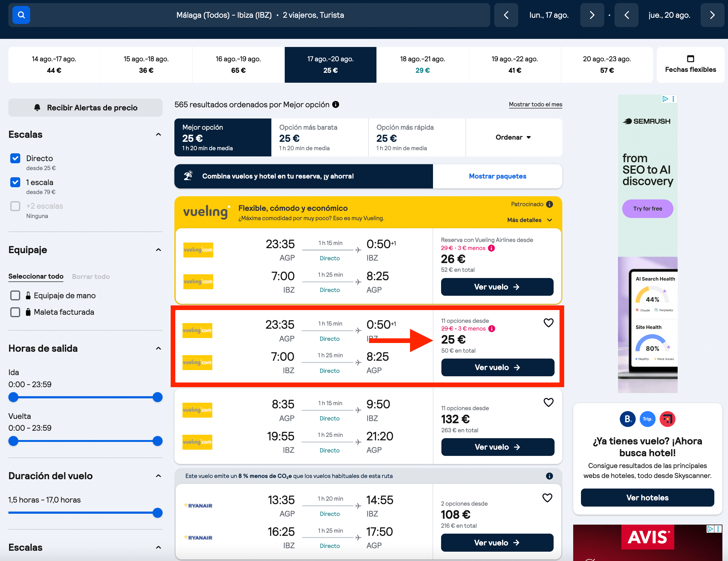Click the blue search magnifier icon
This screenshot has width=728, height=561.
point(21,15)
